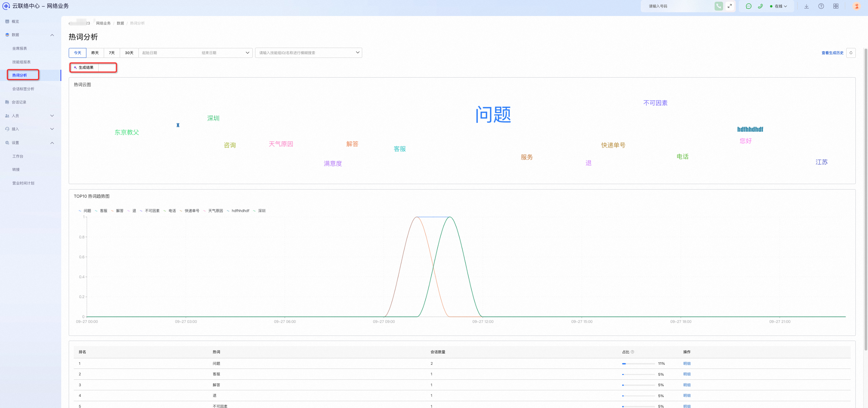This screenshot has height=408, width=868.
Task: Expand the 人员 sidebar section
Action: pyautogui.click(x=52, y=116)
